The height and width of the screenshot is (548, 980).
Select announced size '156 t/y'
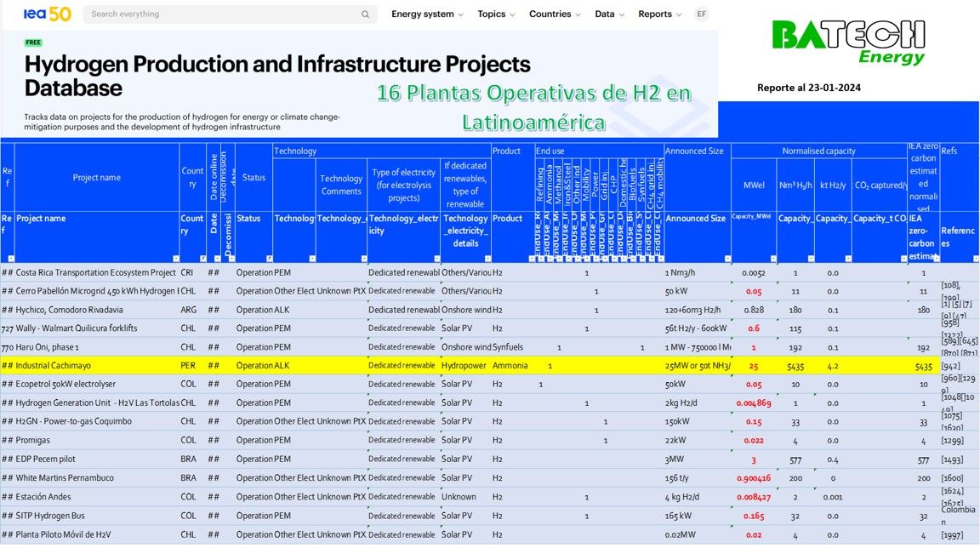coord(698,478)
